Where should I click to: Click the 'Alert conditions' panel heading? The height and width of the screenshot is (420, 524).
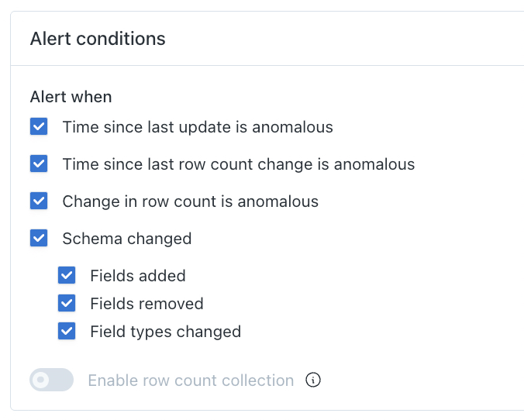point(98,39)
